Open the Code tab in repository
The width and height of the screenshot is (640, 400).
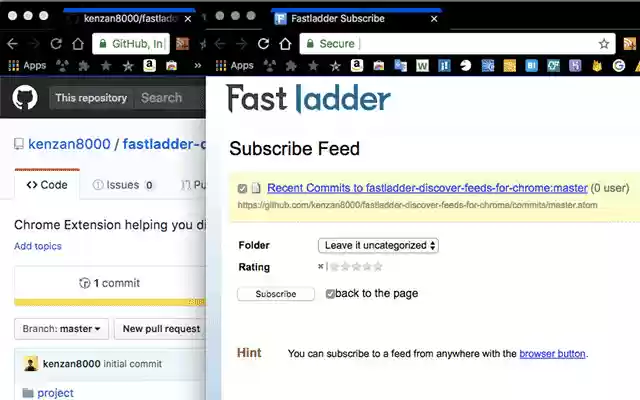click(47, 185)
